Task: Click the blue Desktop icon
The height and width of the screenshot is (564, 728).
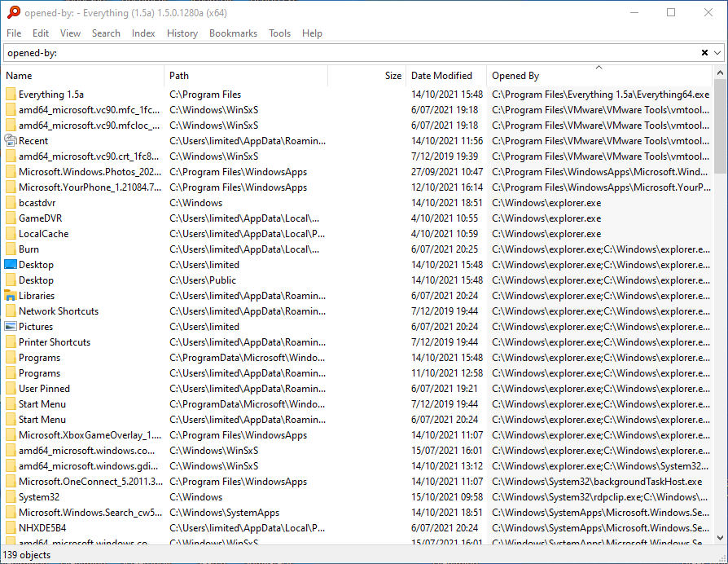Action: tap(11, 264)
